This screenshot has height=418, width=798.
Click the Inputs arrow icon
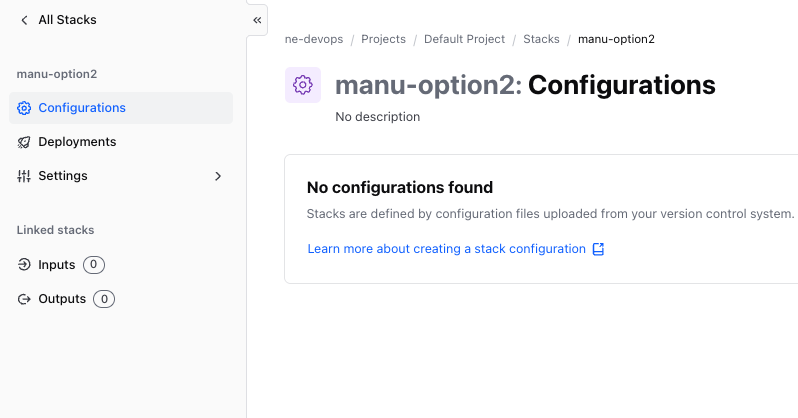25,265
